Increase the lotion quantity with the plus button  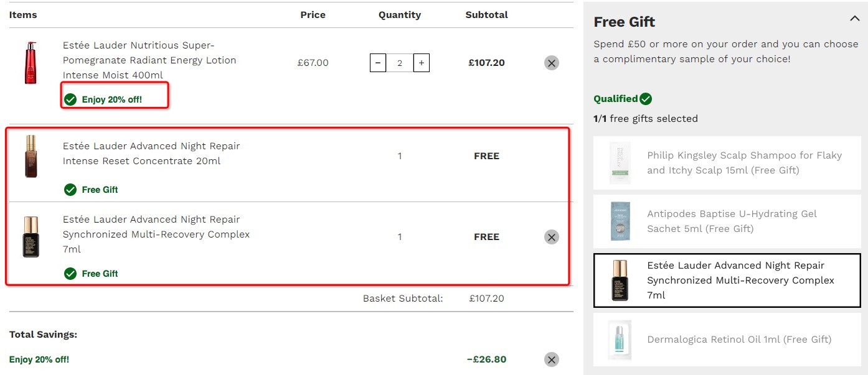422,63
